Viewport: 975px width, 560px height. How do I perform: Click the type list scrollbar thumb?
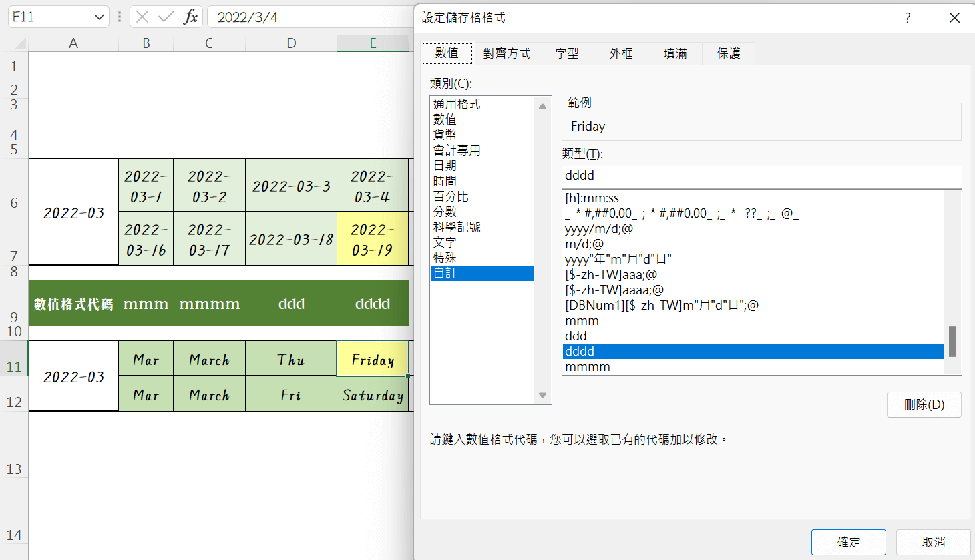952,342
